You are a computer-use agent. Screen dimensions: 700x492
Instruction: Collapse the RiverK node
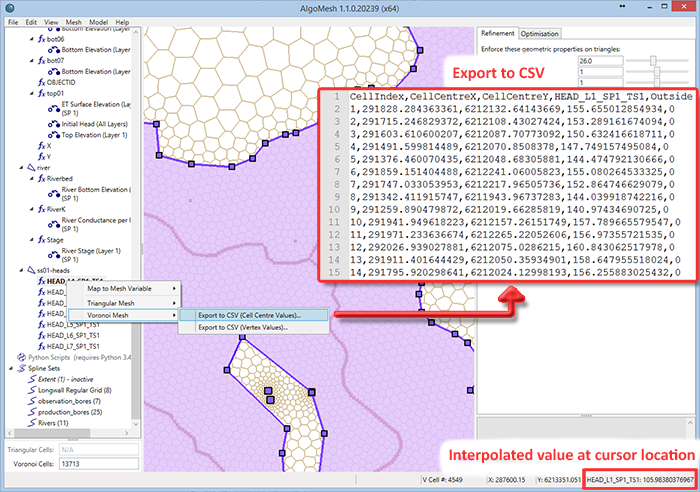[x=32, y=209]
